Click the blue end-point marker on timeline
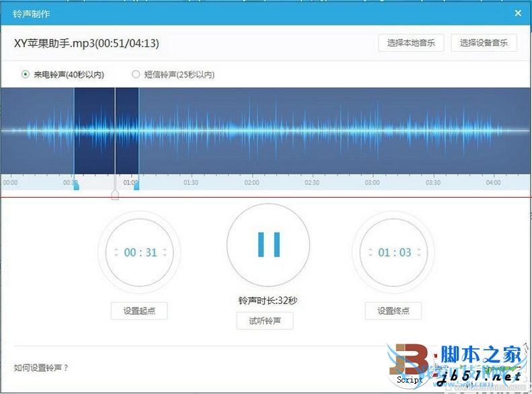 (x=137, y=185)
